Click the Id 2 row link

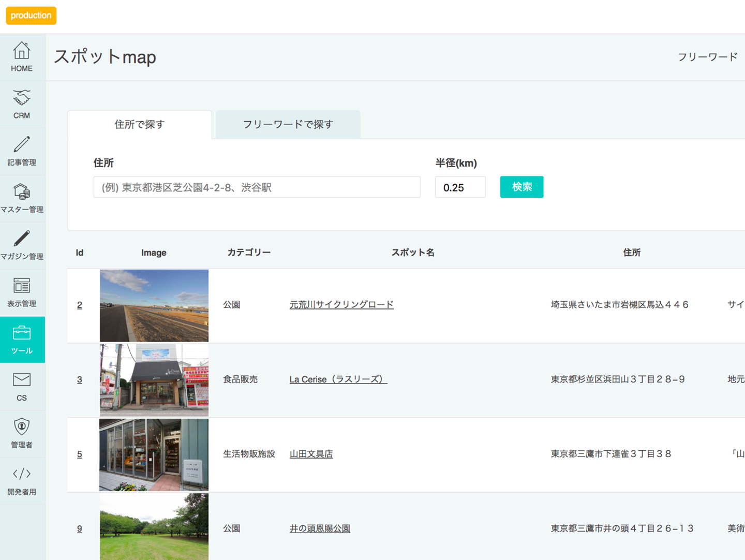coord(80,305)
